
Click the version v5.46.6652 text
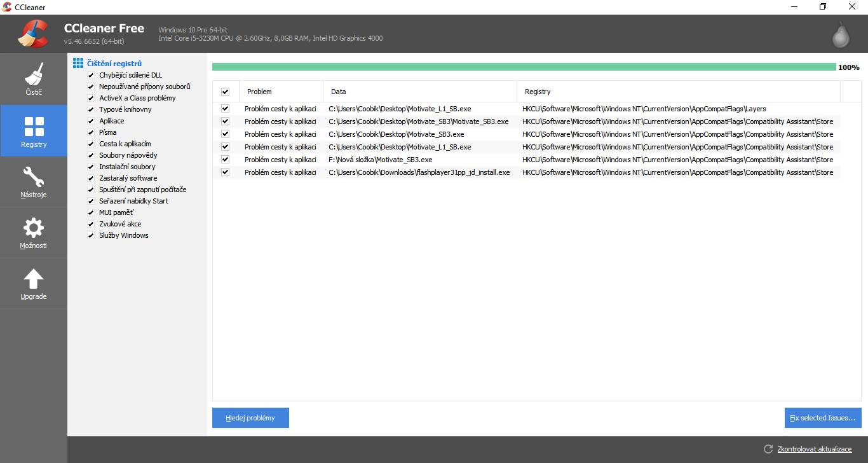click(x=94, y=41)
